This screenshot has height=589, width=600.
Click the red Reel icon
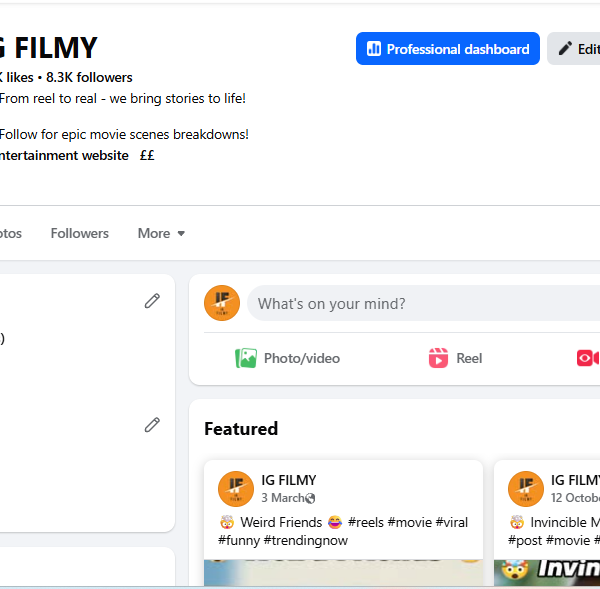[438, 358]
